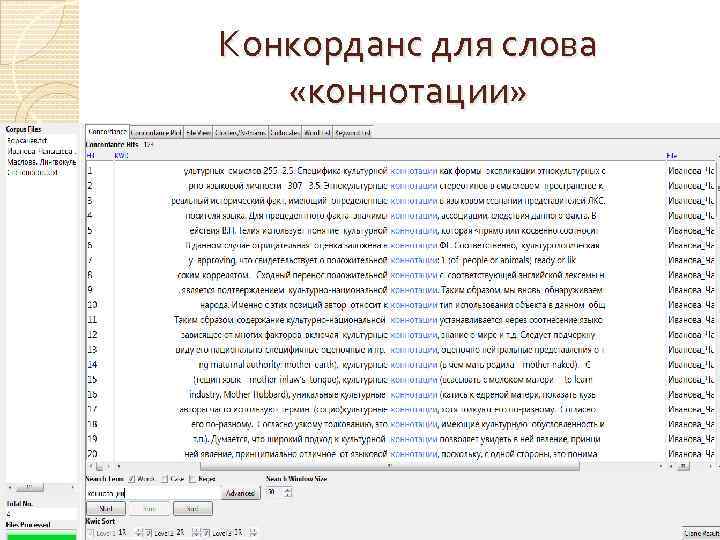The height and width of the screenshot is (540, 720).
Task: Select the highlighted fourth corpus file
Action: [x=32, y=173]
